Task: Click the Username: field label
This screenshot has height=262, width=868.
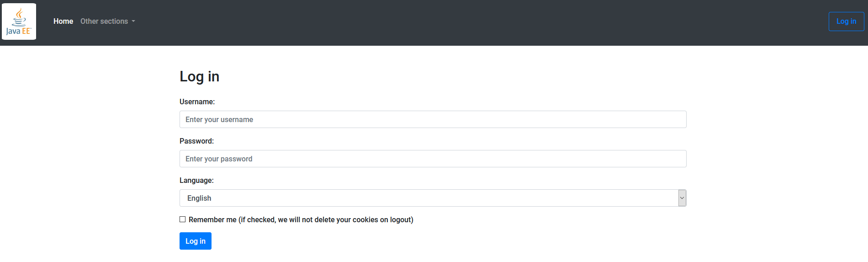Action: coord(197,102)
